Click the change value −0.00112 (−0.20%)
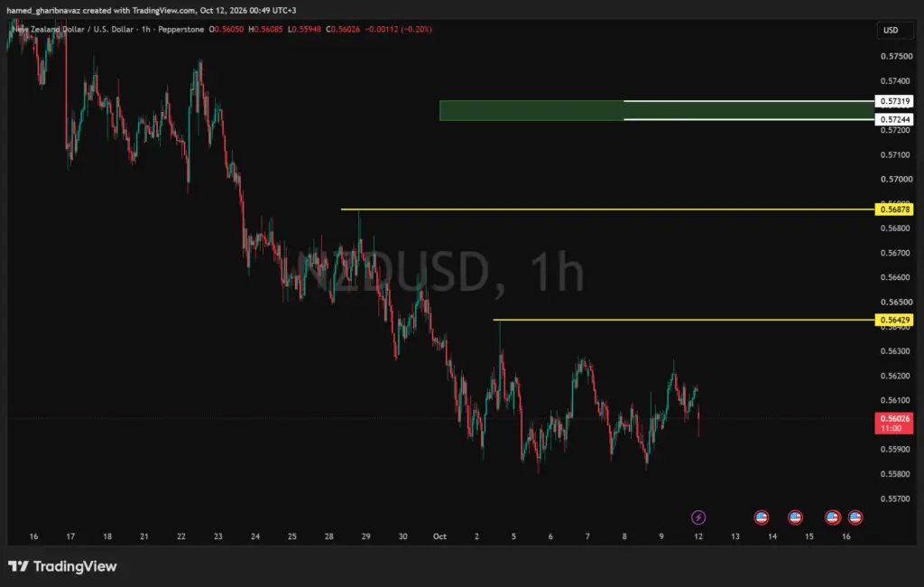 (398, 29)
